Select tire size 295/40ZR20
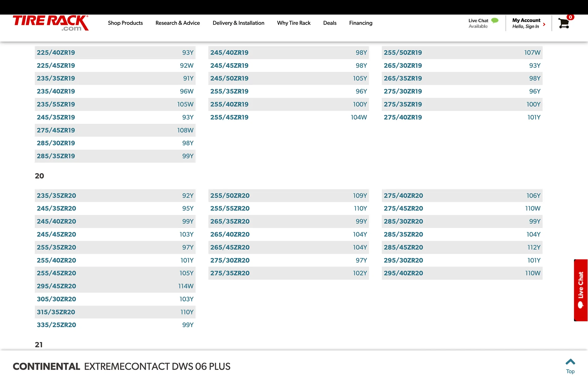The width and height of the screenshot is (588, 382). click(x=462, y=273)
